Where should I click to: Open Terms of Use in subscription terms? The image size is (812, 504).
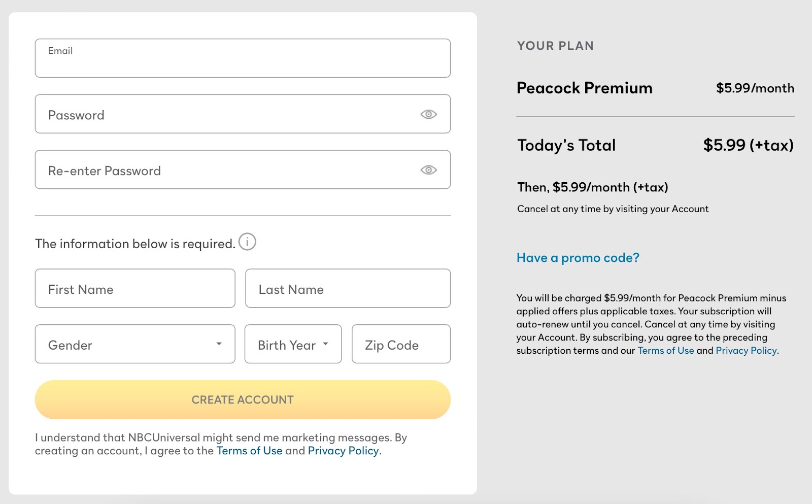pyautogui.click(x=665, y=351)
